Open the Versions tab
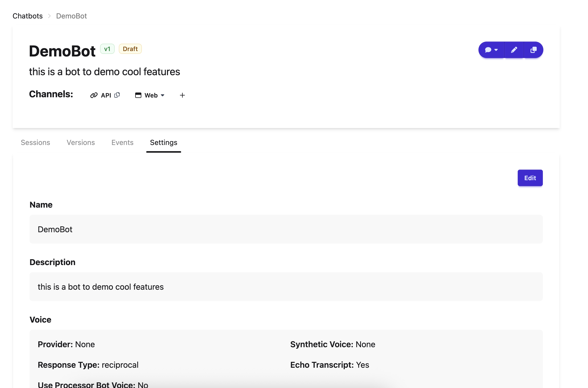Image resolution: width=588 pixels, height=388 pixels. [81, 143]
